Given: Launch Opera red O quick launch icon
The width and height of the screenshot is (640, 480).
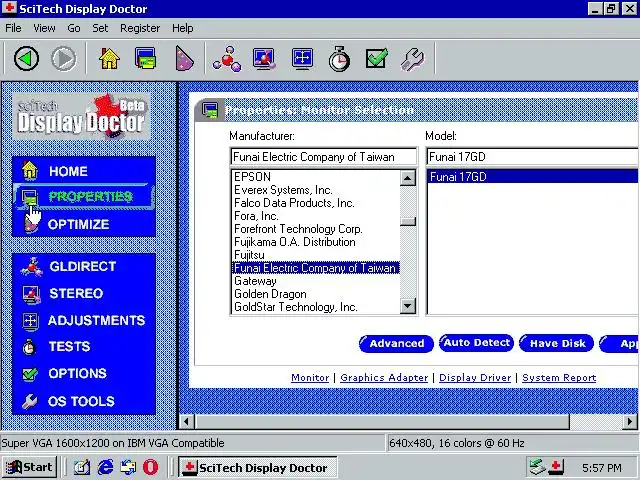Looking at the screenshot, I should (x=151, y=467).
